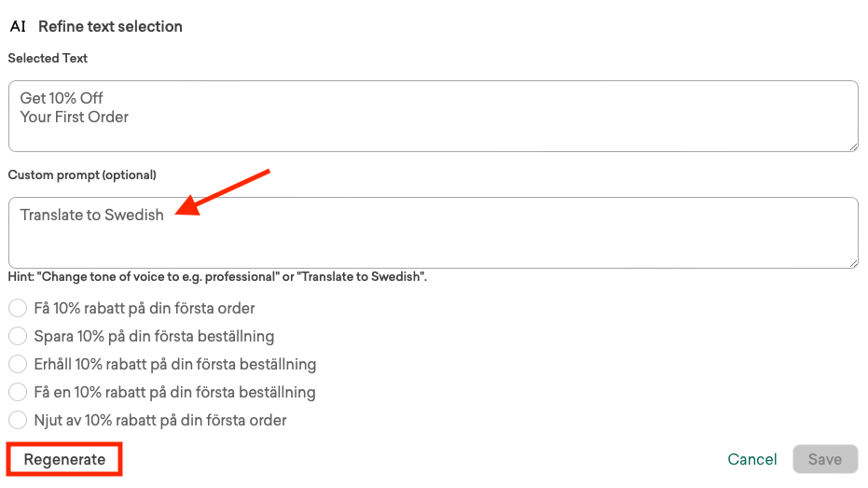Click the 'Custom prompt (optional)' label
Screen dimensions: 868x488
coord(82,174)
